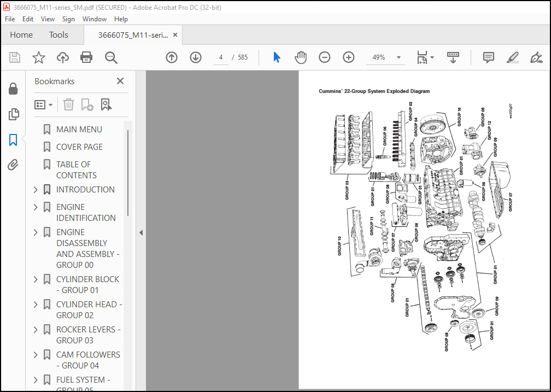Open the Sign document pen tool
Screen dimensions: 551x392
click(x=536, y=57)
